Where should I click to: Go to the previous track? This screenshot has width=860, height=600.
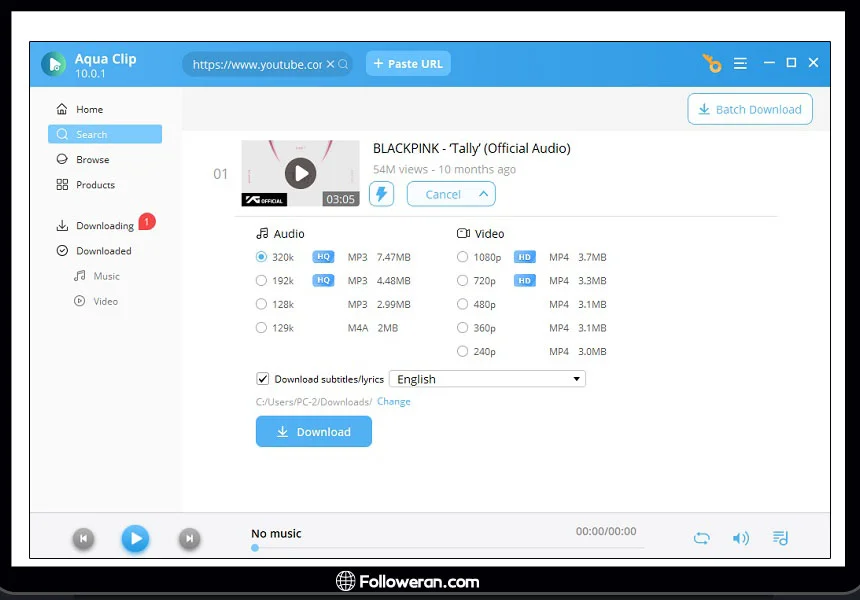point(84,539)
